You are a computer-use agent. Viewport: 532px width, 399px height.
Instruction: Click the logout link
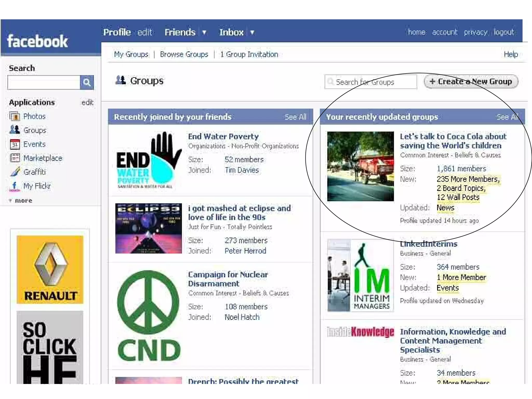tap(504, 32)
